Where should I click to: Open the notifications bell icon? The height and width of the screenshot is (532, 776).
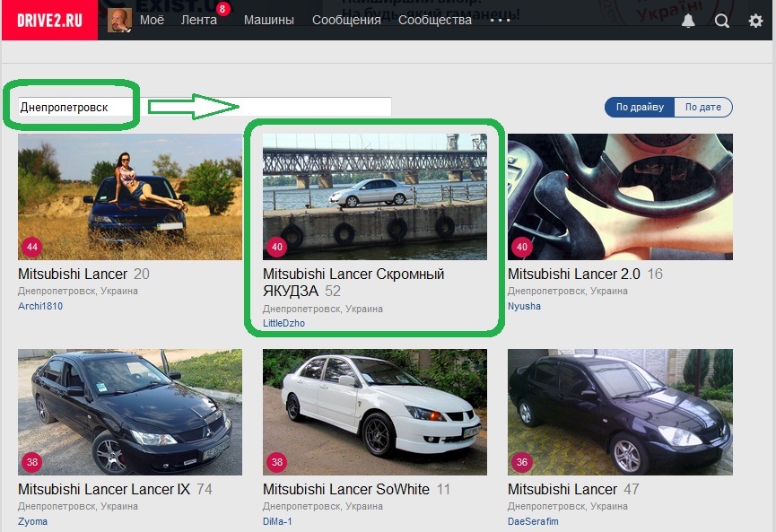pyautogui.click(x=688, y=21)
